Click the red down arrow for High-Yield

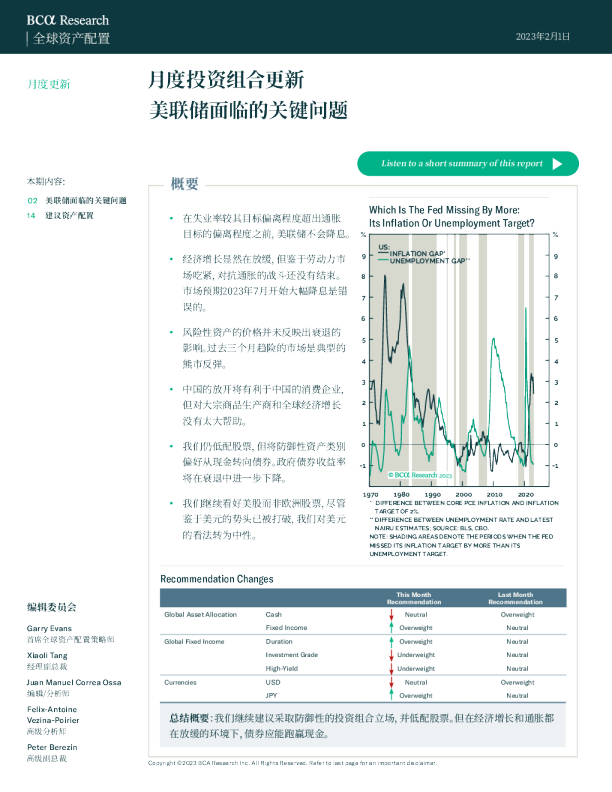click(392, 668)
